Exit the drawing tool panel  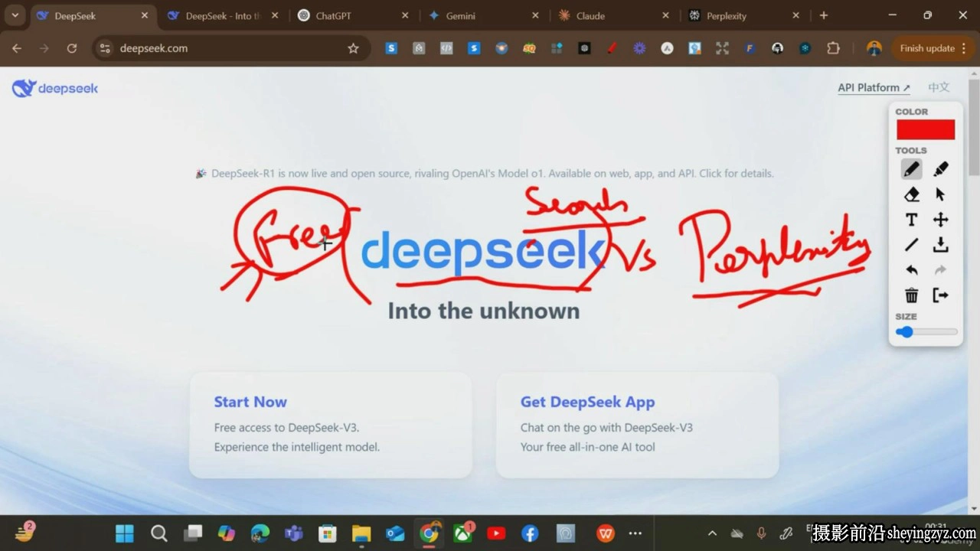pyautogui.click(x=941, y=295)
